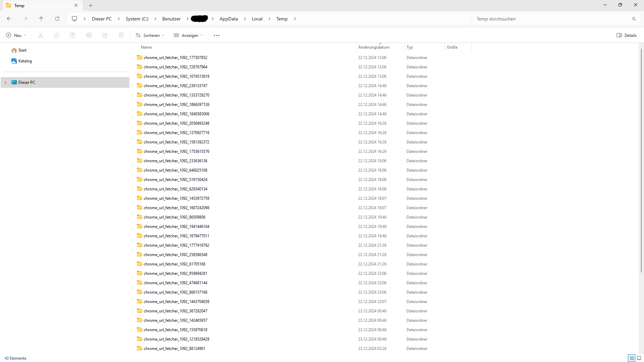The image size is (644, 362).
Task: Click the Paste clipboard icon
Action: click(x=73, y=35)
